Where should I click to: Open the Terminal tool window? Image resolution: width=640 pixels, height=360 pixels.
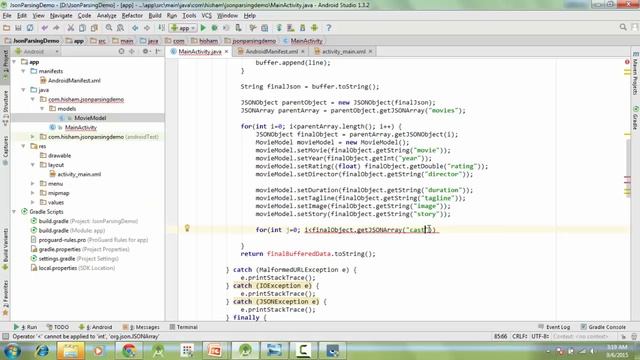click(184, 327)
